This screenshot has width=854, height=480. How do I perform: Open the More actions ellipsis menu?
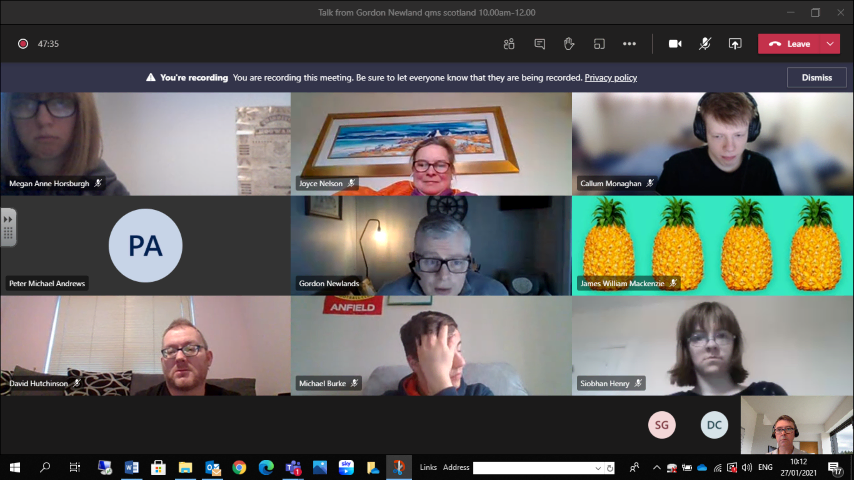(629, 44)
